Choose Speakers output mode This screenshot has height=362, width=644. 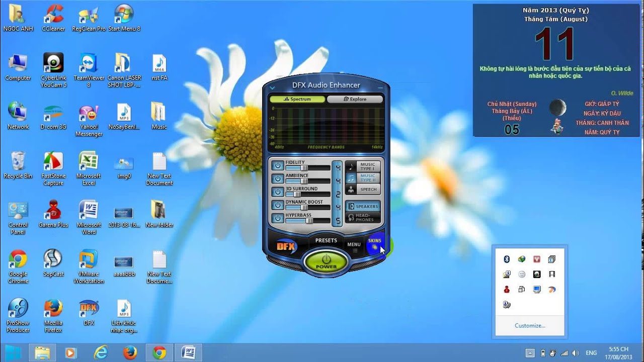pyautogui.click(x=363, y=206)
